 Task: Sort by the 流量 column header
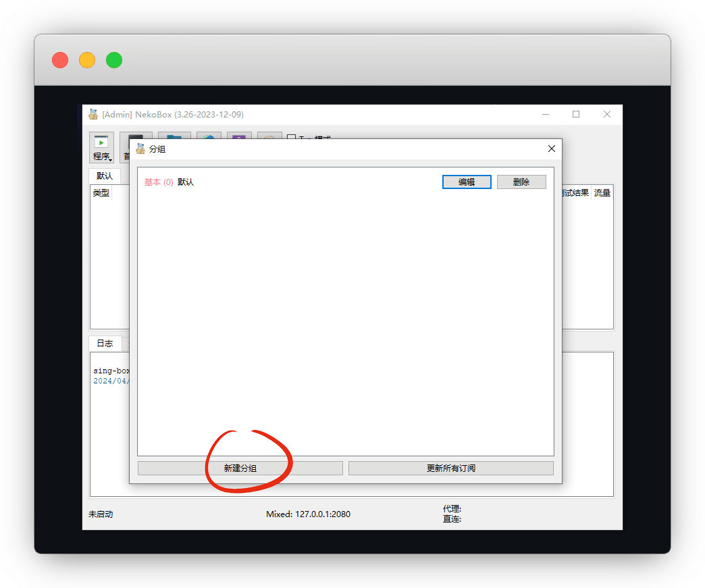(x=602, y=193)
